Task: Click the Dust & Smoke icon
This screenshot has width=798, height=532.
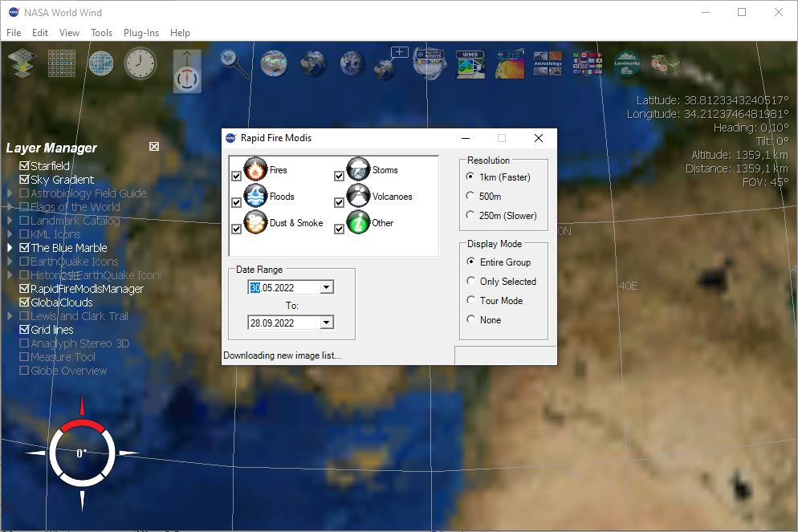Action: (x=255, y=222)
